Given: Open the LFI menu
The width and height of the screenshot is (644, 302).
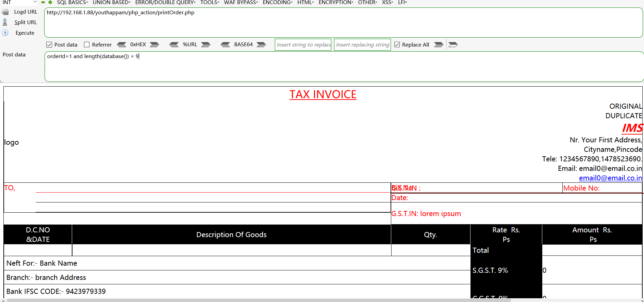Looking at the screenshot, I should [x=402, y=2].
